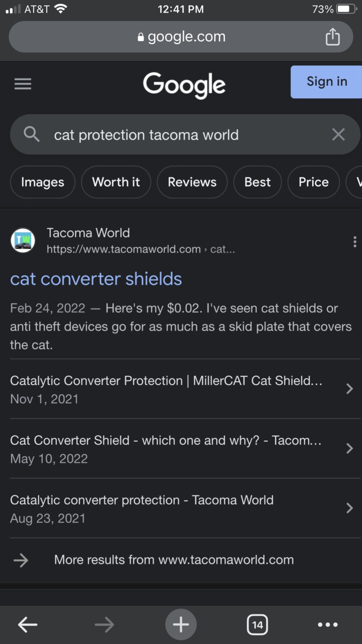Screen dimensions: 362x644
Task: Show the 14 open tabs switcher
Action: pyautogui.click(x=257, y=625)
